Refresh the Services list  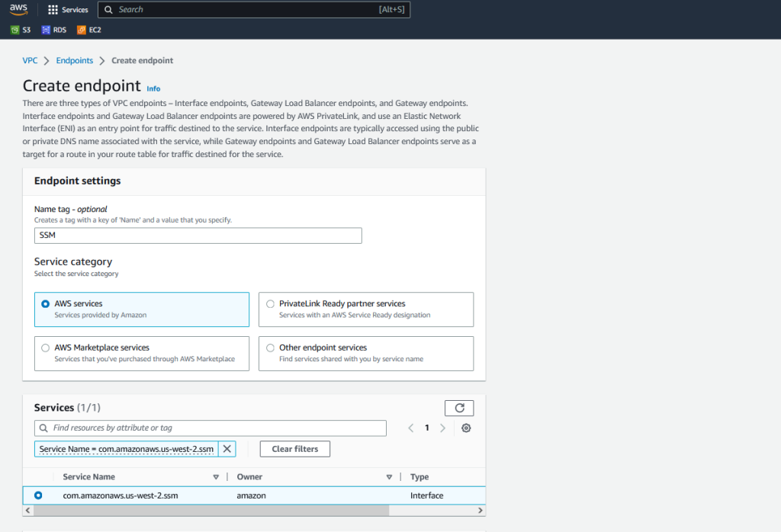[x=459, y=408]
